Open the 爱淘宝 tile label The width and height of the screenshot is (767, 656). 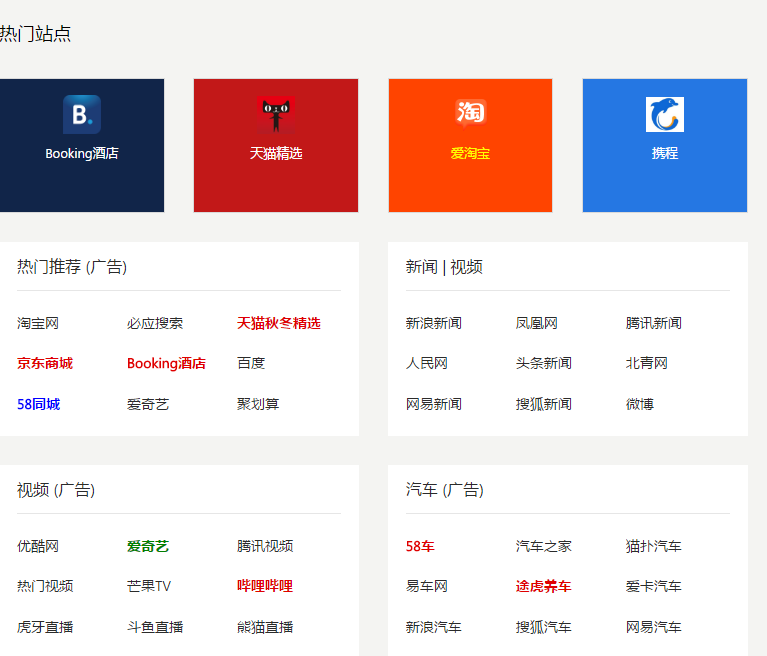point(470,154)
